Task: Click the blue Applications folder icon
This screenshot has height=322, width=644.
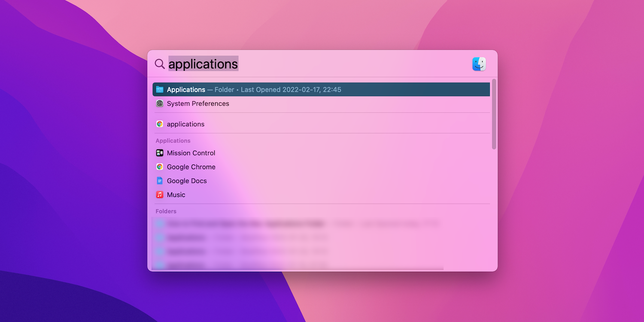Action: [x=160, y=90]
